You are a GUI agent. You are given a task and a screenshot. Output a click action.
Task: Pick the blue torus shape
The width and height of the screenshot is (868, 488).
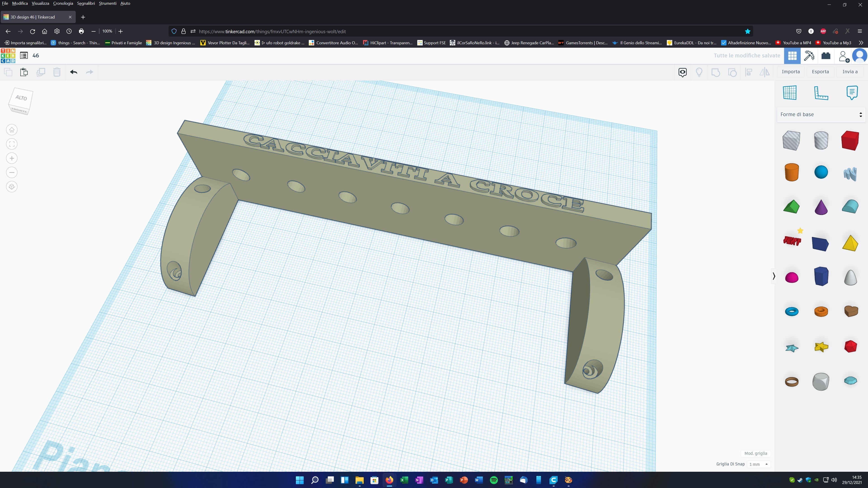coord(792,312)
